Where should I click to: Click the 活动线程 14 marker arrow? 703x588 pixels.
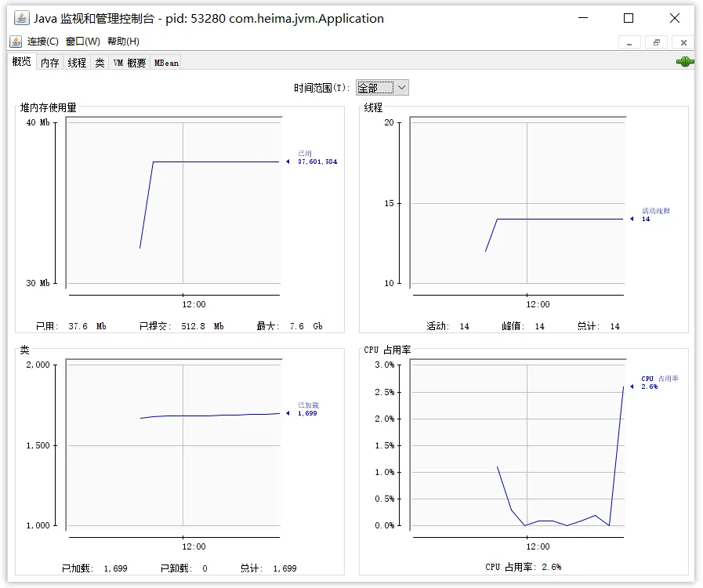tap(632, 219)
